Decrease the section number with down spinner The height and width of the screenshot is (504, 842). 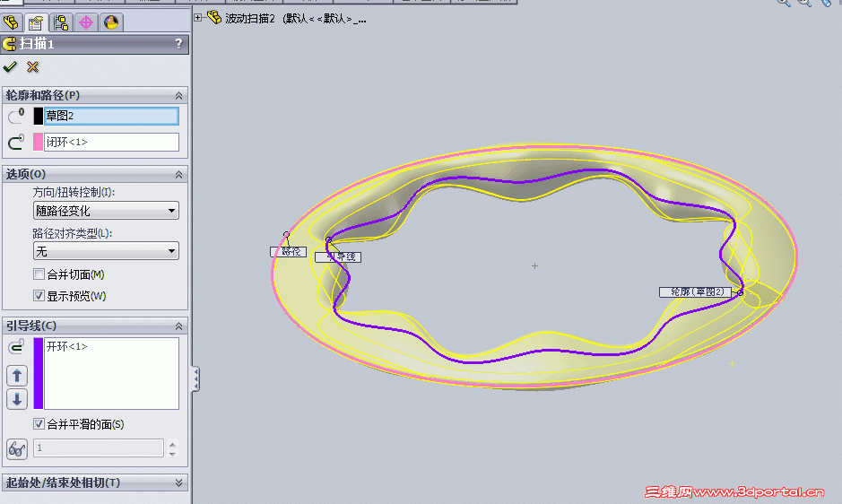click(x=172, y=454)
